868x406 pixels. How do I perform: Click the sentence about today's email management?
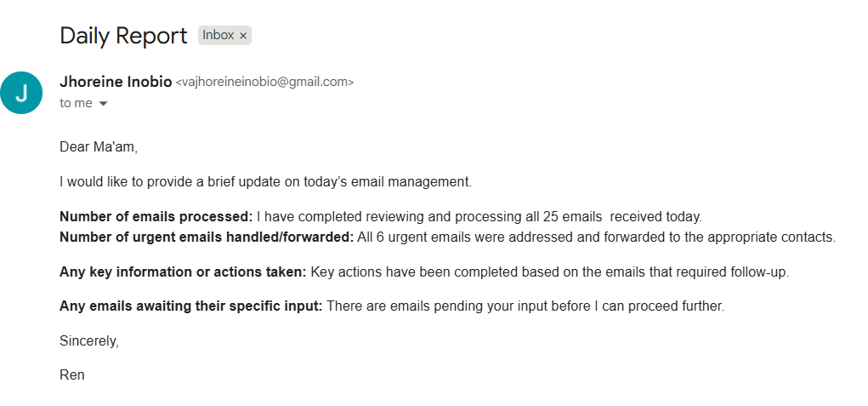click(265, 181)
